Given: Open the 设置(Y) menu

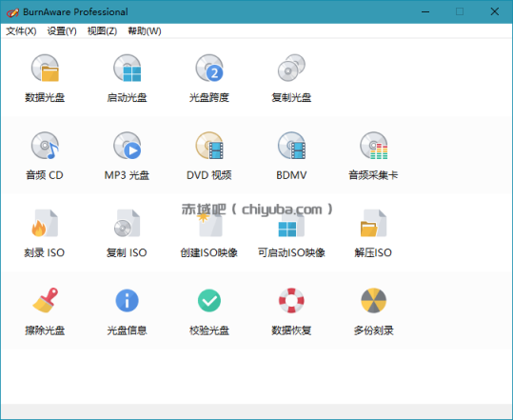Looking at the screenshot, I should coord(62,31).
